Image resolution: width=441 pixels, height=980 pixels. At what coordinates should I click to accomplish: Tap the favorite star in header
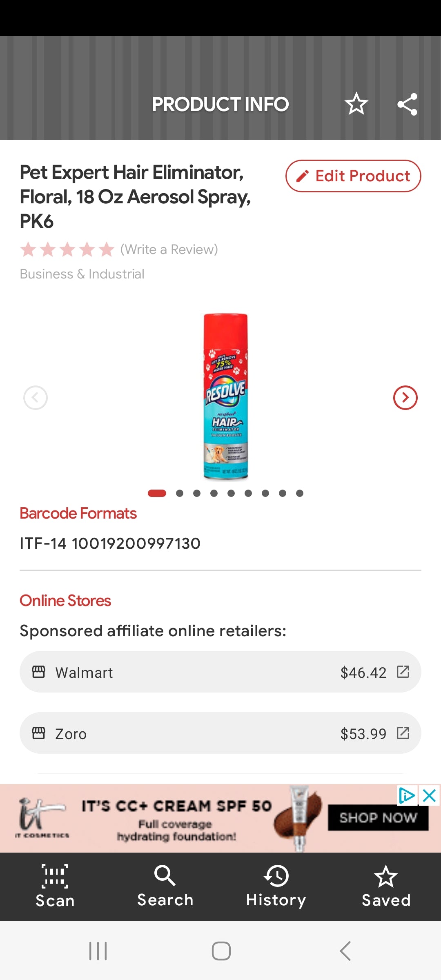pos(356,104)
